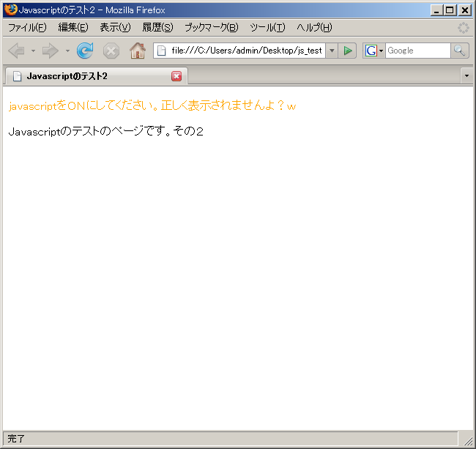Go to the Home page
The width and height of the screenshot is (476, 449).
click(138, 51)
